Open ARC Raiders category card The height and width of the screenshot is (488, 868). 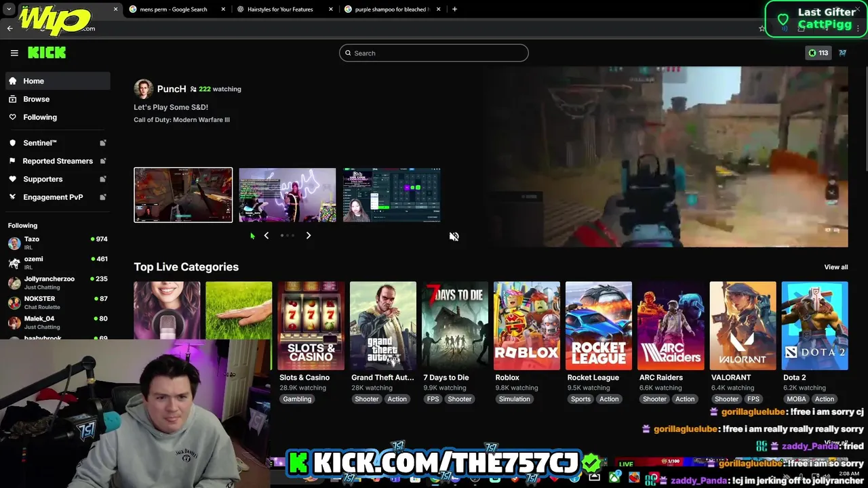[x=671, y=326]
